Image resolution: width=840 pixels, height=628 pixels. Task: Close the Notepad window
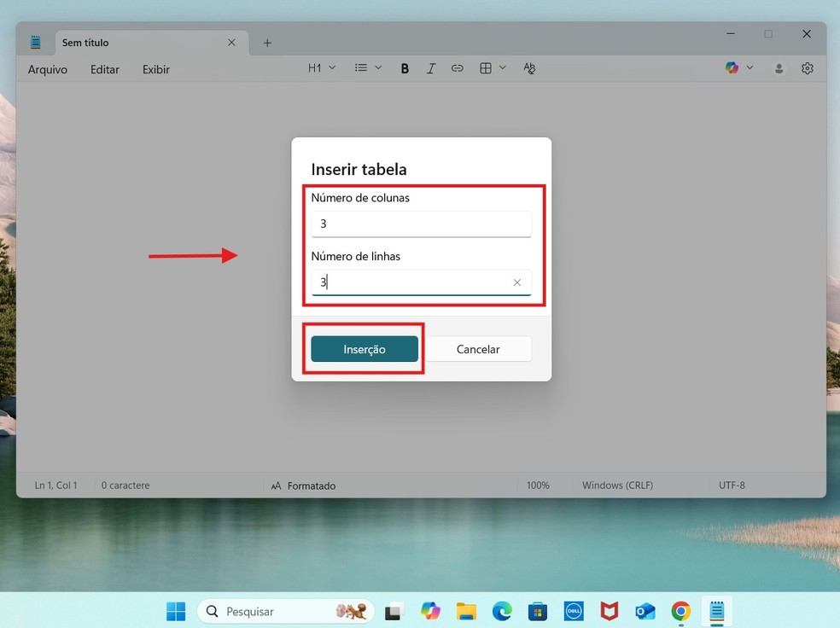coord(806,34)
